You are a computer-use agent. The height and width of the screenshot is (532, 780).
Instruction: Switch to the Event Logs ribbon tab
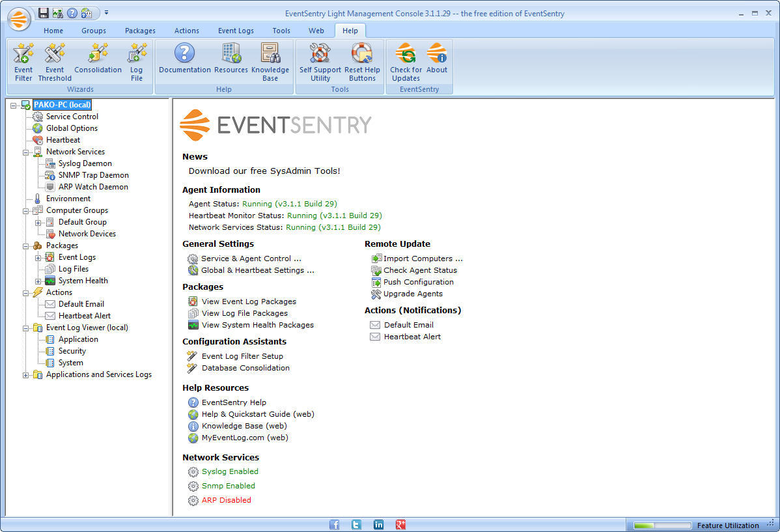(236, 31)
